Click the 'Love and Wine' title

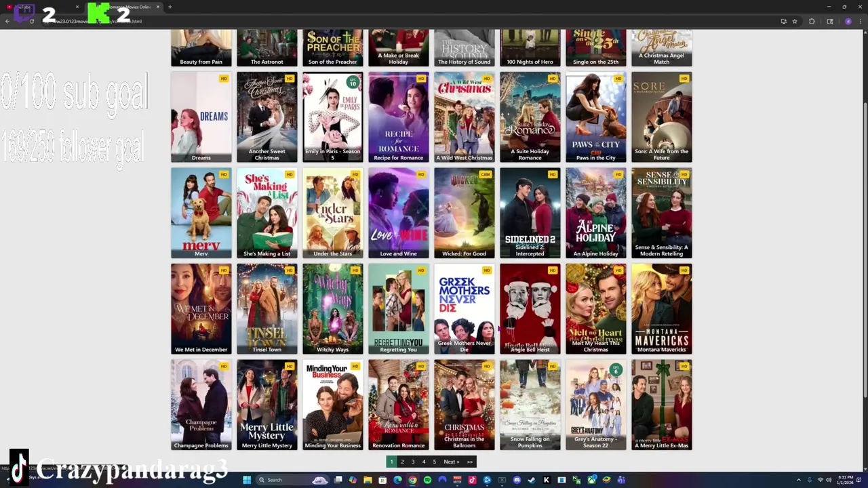click(x=398, y=253)
